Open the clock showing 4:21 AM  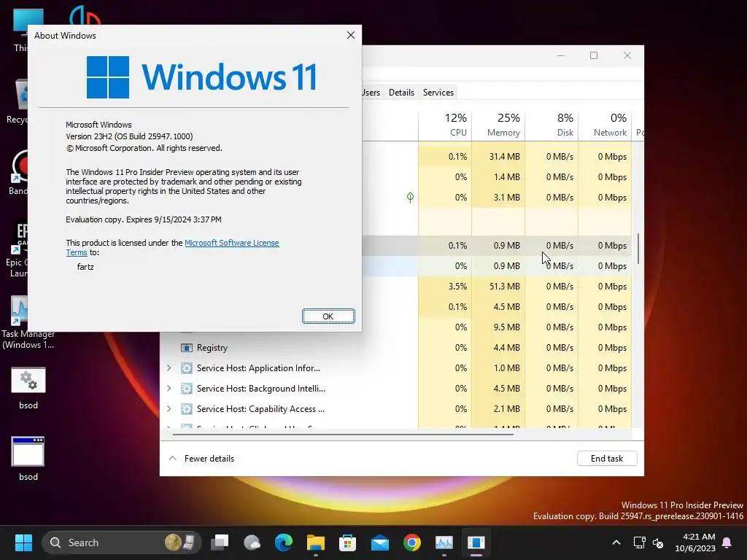coord(695,542)
